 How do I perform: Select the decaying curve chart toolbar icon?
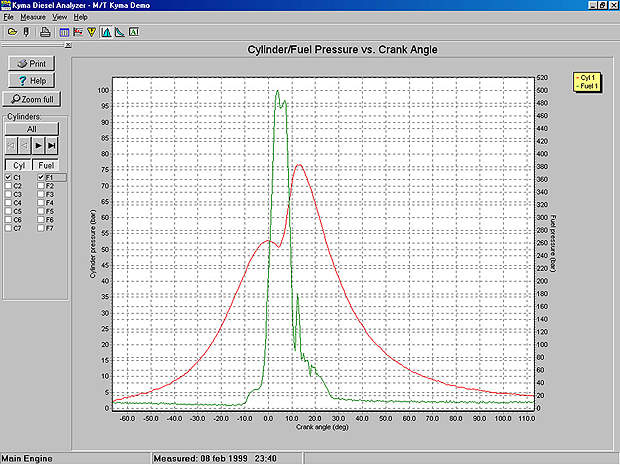118,32
